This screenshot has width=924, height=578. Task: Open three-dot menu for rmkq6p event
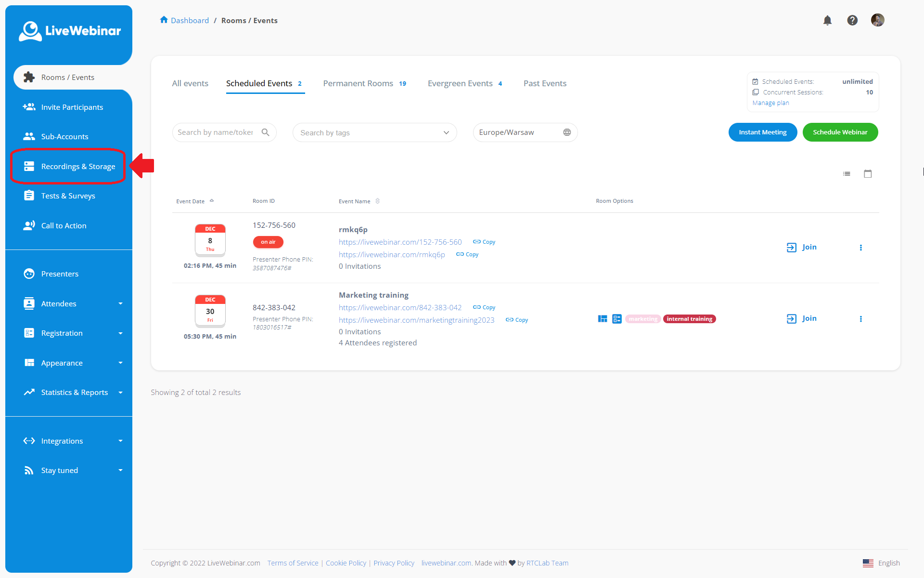(x=860, y=248)
